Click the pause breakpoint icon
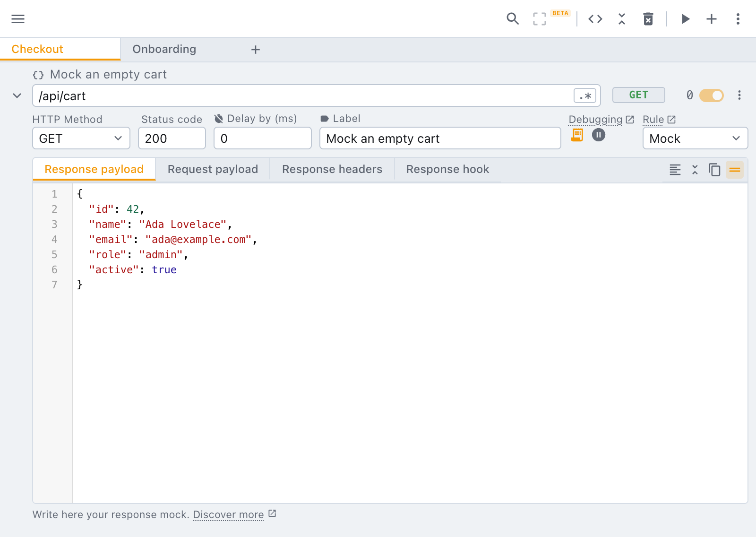This screenshot has height=537, width=756. tap(599, 135)
